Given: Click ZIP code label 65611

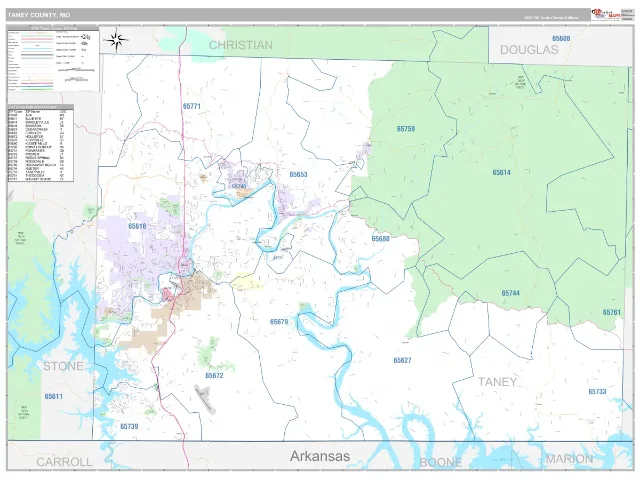Looking at the screenshot, I should click(x=54, y=396).
